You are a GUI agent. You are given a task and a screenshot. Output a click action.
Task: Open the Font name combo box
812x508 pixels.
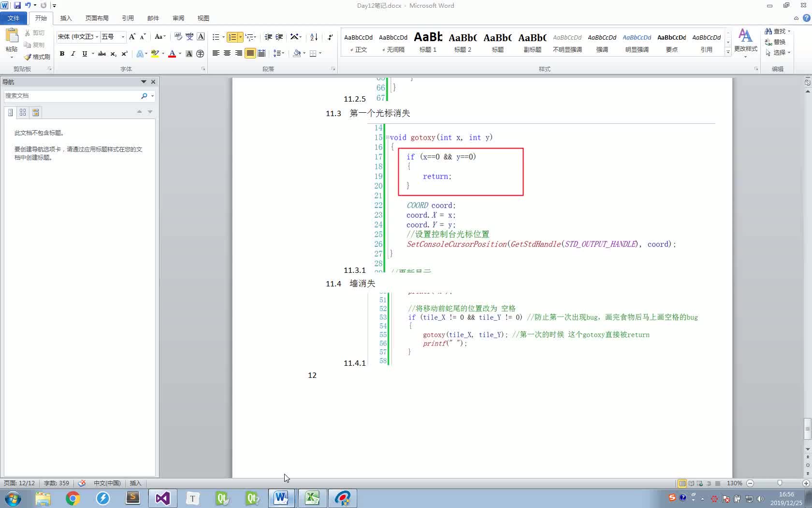point(78,37)
